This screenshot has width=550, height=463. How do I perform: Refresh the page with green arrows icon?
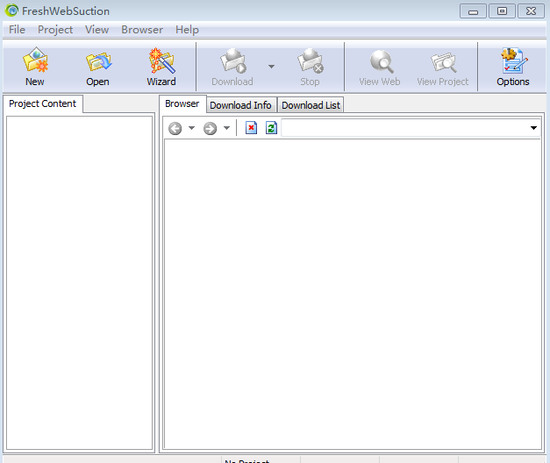click(x=271, y=128)
